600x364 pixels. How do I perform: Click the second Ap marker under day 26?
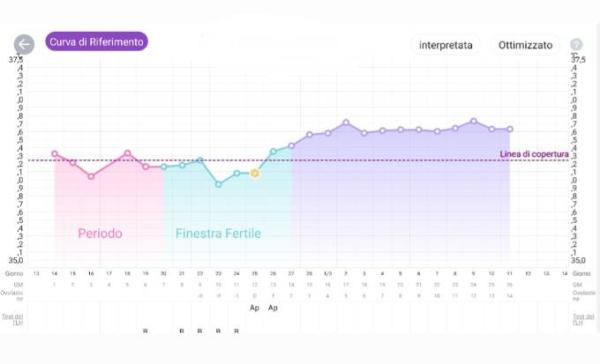pyautogui.click(x=273, y=308)
